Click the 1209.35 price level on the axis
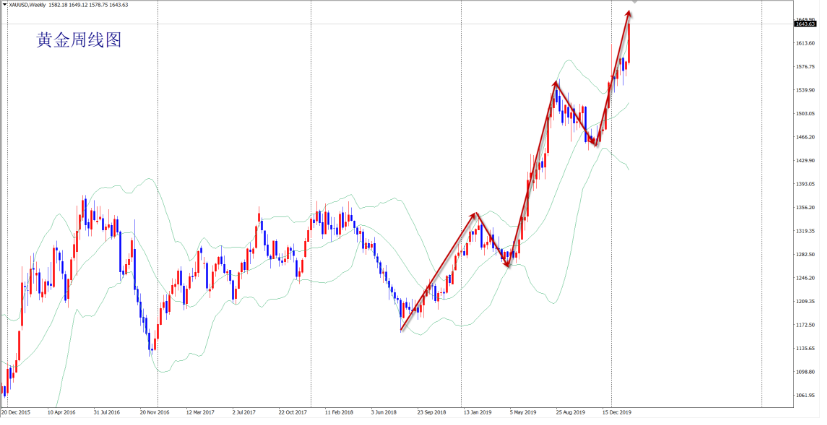Screen dimensions: 827x425 pos(804,301)
